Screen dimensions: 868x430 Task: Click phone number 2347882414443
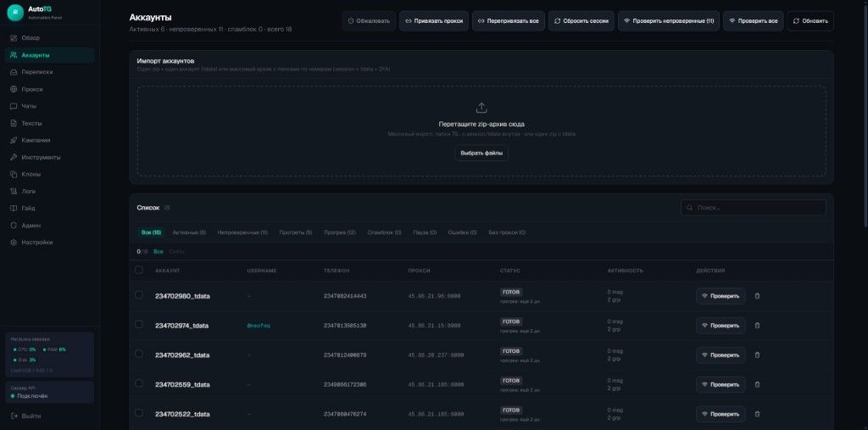tap(345, 297)
